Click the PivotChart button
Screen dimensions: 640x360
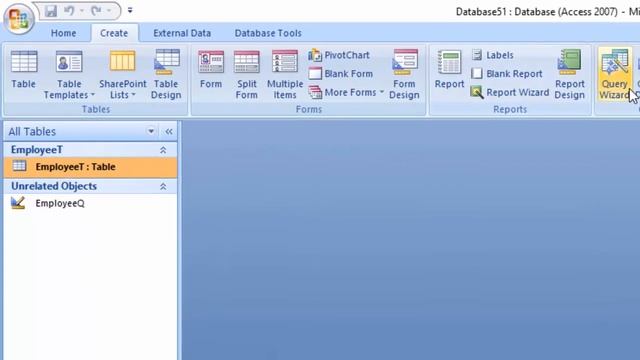click(x=339, y=55)
